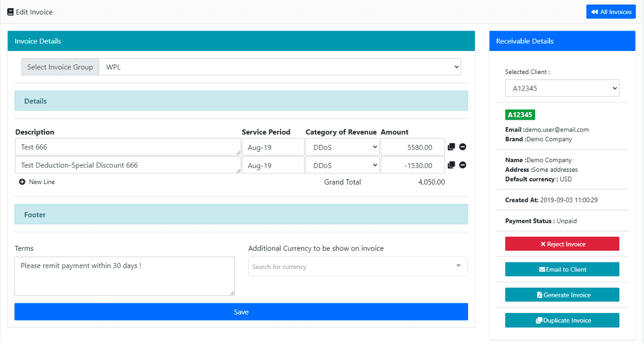Email the invoice to client

tap(561, 269)
